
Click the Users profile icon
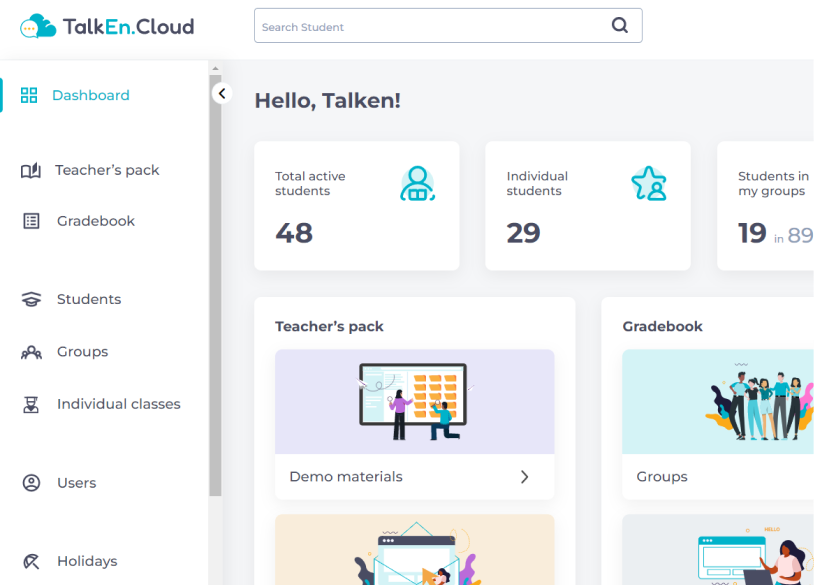click(31, 483)
